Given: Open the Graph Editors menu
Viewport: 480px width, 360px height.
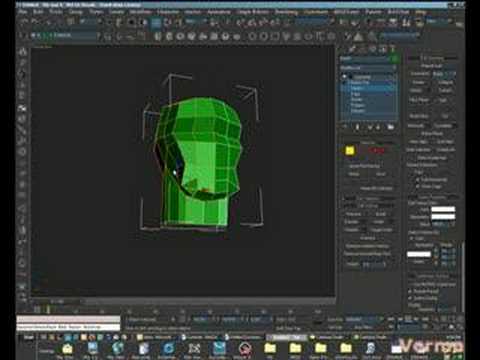Looking at the screenshot, I should [x=253, y=12].
